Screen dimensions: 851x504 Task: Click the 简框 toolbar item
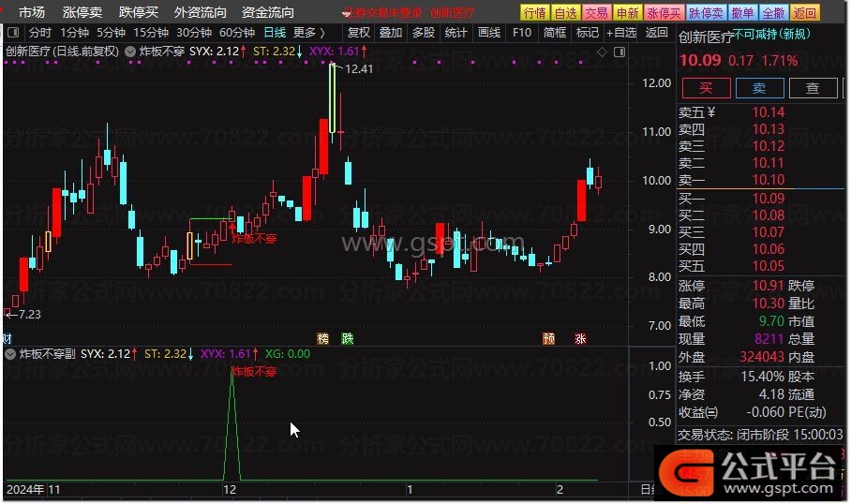(555, 33)
